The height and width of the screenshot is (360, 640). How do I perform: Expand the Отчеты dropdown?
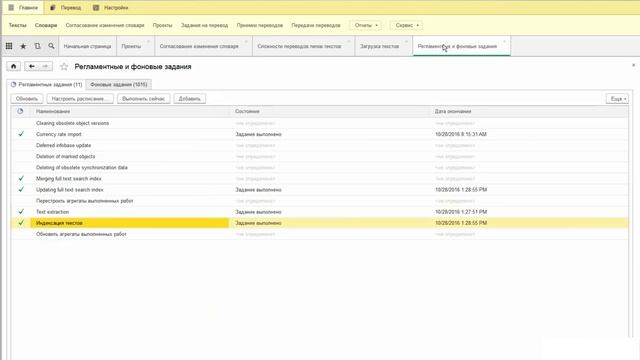click(x=366, y=25)
